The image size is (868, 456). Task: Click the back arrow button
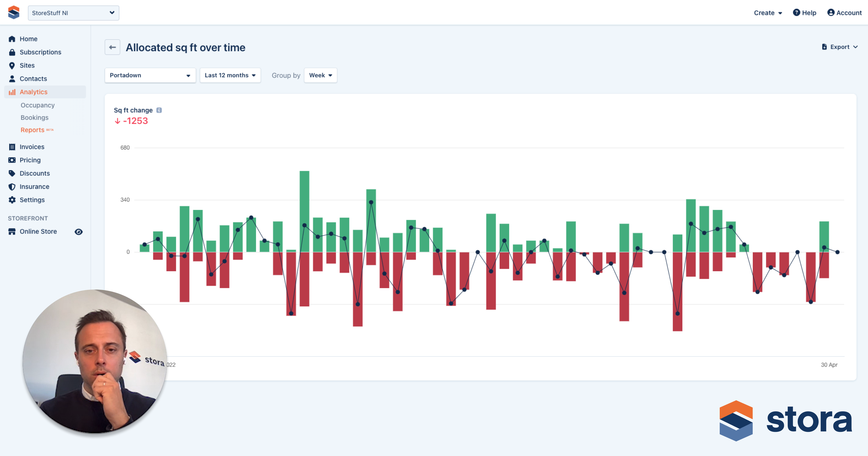pyautogui.click(x=112, y=47)
